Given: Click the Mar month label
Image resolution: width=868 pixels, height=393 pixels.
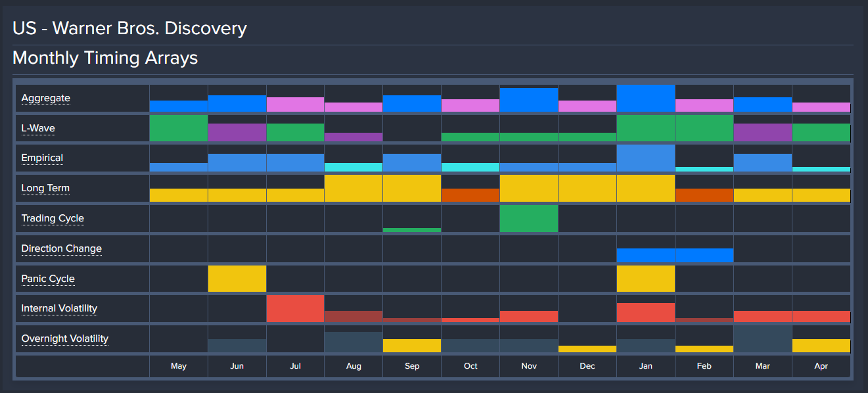Looking at the screenshot, I should coord(763,366).
